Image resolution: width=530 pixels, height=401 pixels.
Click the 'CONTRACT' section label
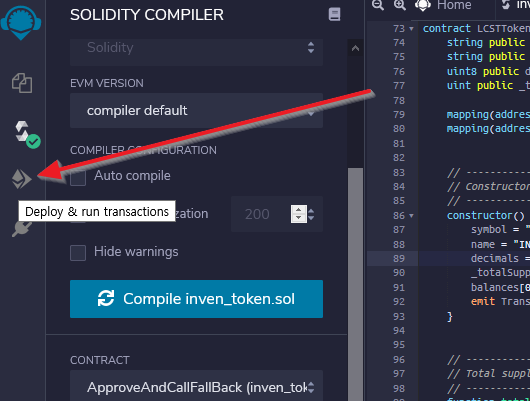pos(100,360)
